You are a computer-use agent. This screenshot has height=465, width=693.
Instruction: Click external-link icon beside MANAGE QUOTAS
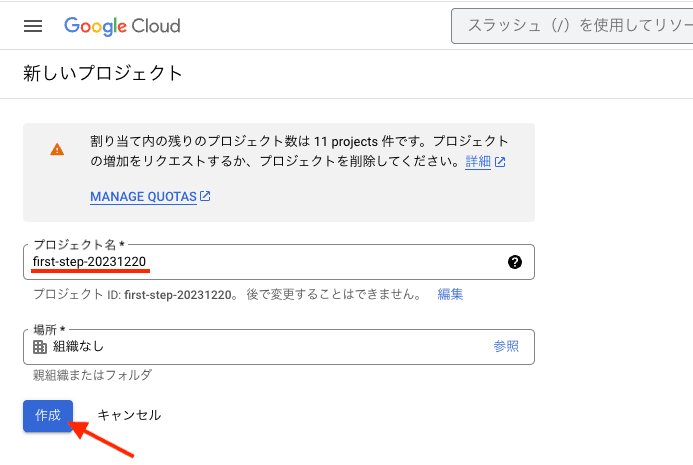pyautogui.click(x=205, y=196)
